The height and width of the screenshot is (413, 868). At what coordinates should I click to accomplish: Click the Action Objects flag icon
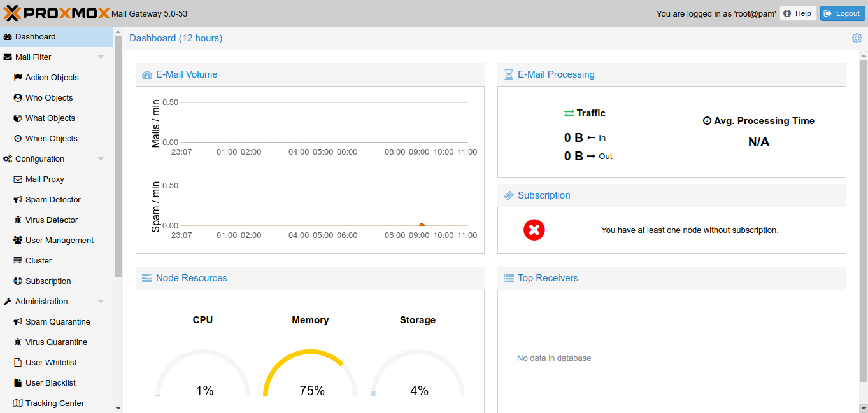tap(18, 78)
